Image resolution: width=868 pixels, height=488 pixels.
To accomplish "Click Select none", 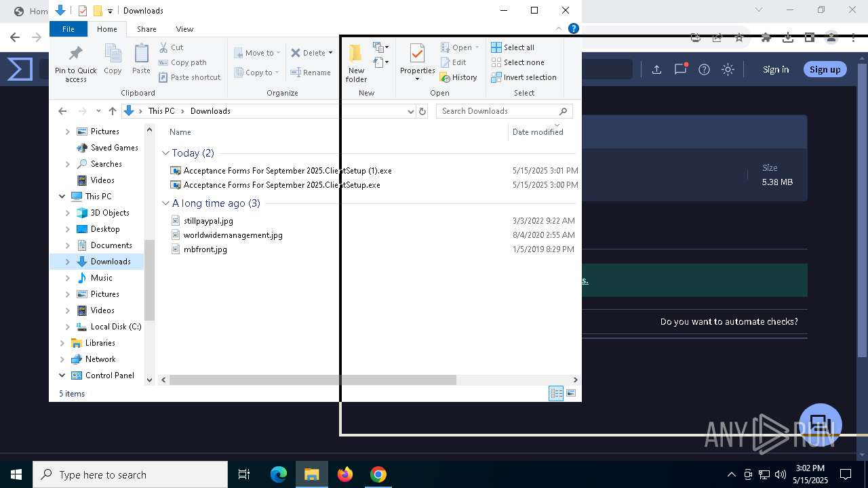I will click(x=517, y=62).
